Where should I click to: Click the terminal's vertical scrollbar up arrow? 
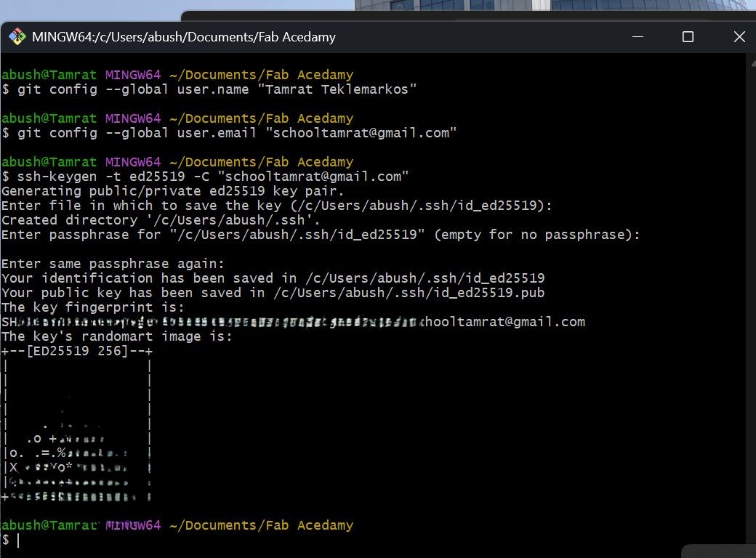[752, 62]
